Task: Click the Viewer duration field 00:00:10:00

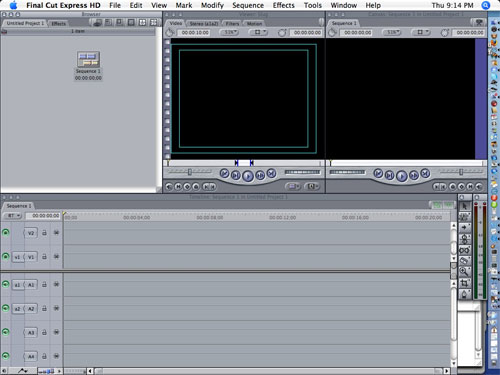Action: pos(195,32)
